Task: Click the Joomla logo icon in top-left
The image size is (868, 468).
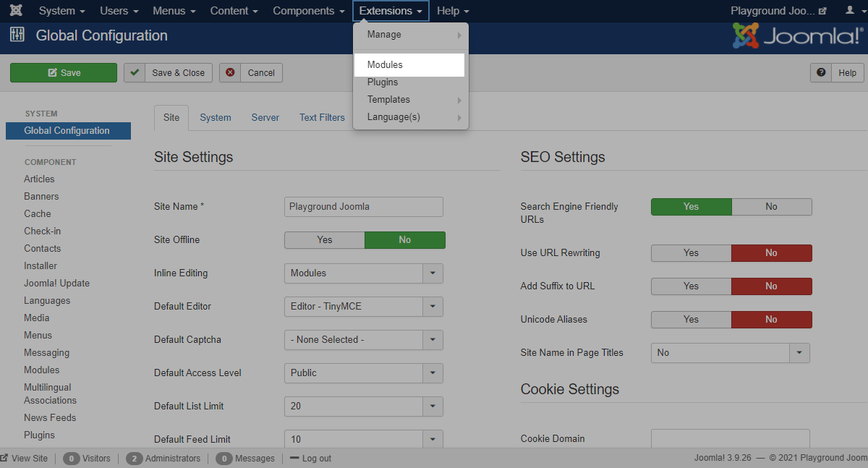Action: [16, 11]
